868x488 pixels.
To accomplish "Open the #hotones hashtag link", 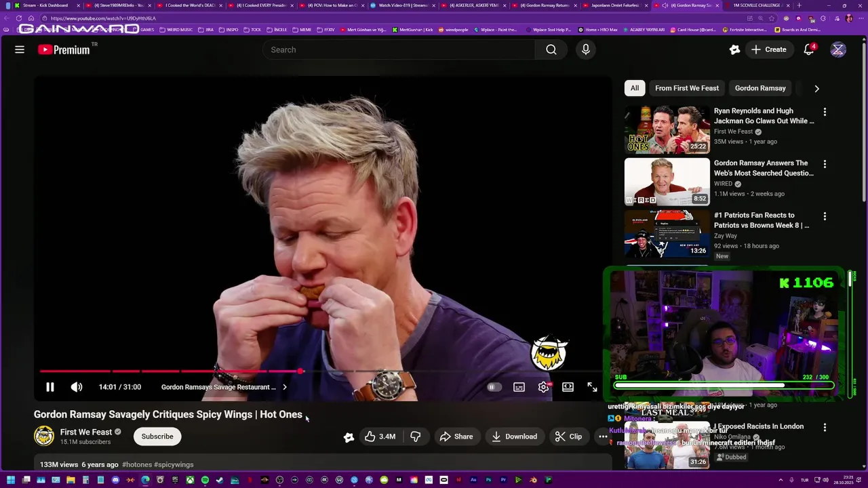I will click(x=137, y=465).
